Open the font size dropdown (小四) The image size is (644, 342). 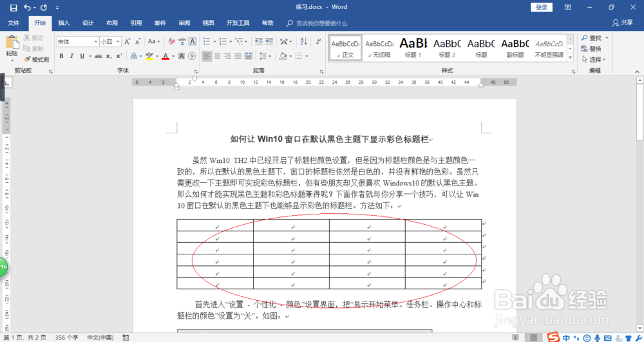coord(118,41)
